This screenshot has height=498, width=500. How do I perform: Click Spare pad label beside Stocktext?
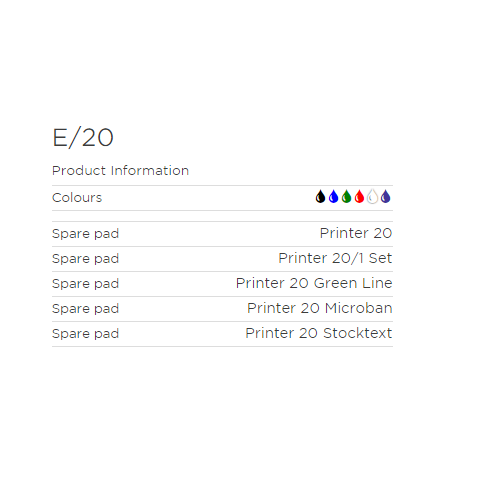point(86,334)
